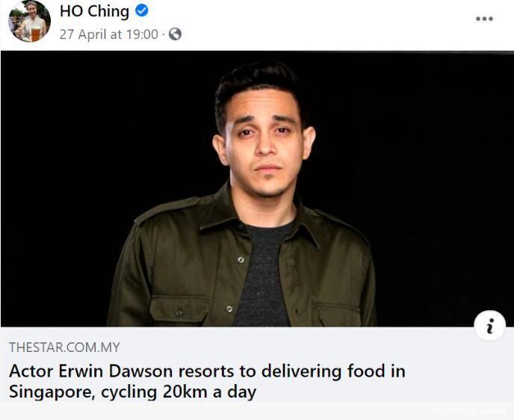Click the globe public audience icon
Image resolution: width=514 pixels, height=420 pixels.
[x=175, y=34]
